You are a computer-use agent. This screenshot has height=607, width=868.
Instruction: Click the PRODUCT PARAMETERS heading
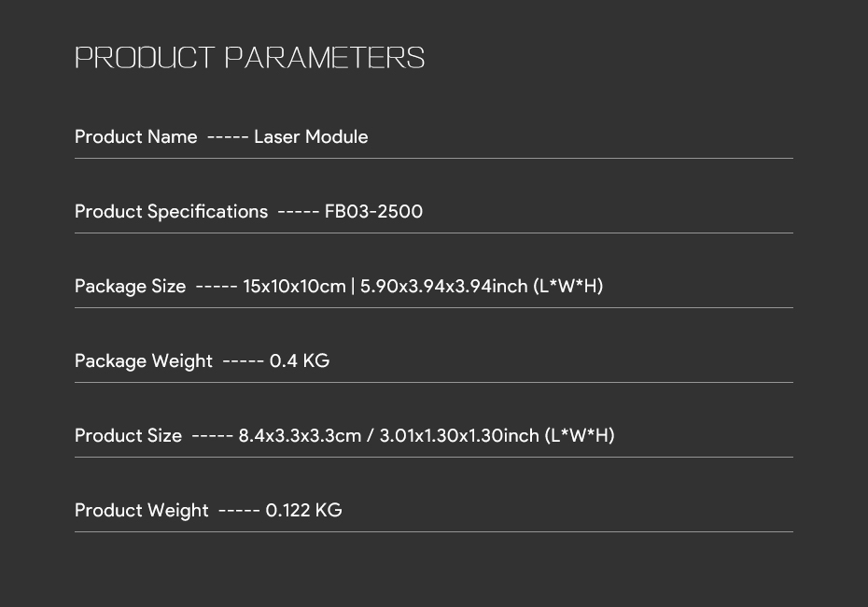[x=249, y=58]
